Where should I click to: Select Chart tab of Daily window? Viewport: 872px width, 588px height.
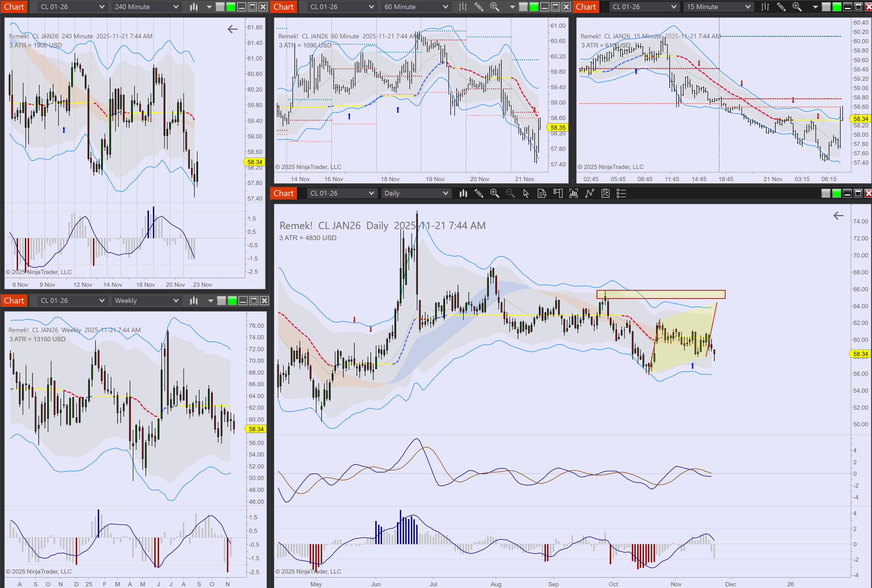point(284,193)
